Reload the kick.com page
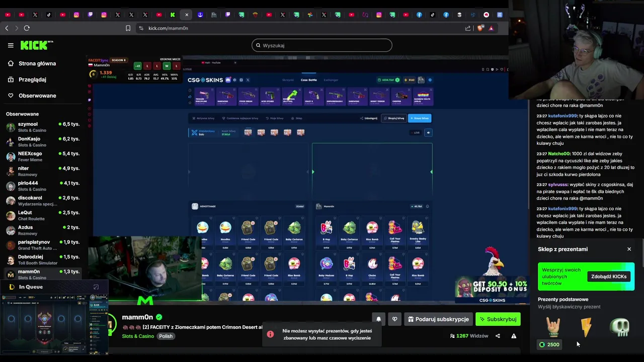 click(27, 28)
